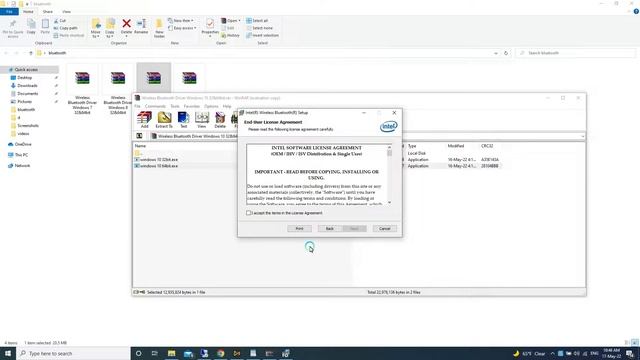Expand the Open dropdown in ribbon

point(239,20)
